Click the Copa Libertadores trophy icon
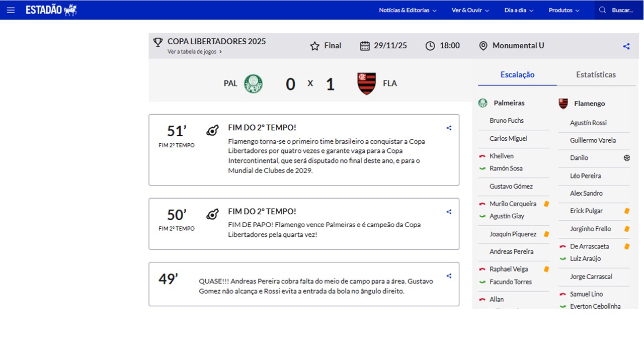The image size is (644, 362). (158, 42)
